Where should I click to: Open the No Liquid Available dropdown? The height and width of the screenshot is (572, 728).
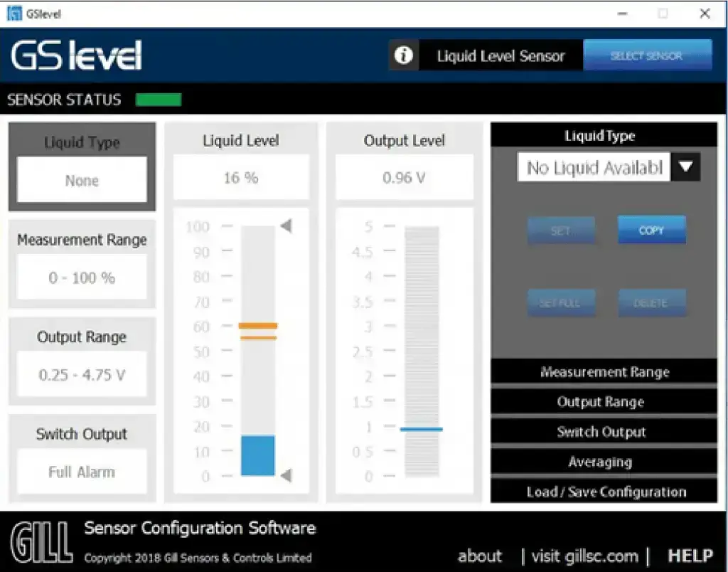[x=685, y=166]
